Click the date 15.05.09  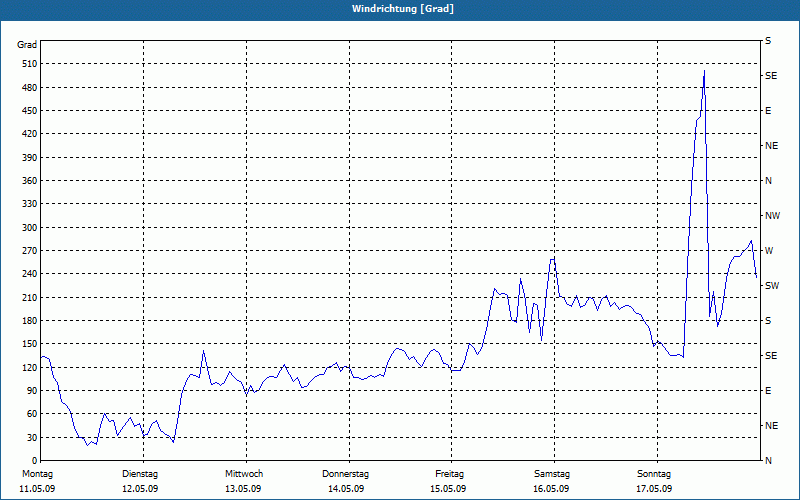click(x=448, y=489)
